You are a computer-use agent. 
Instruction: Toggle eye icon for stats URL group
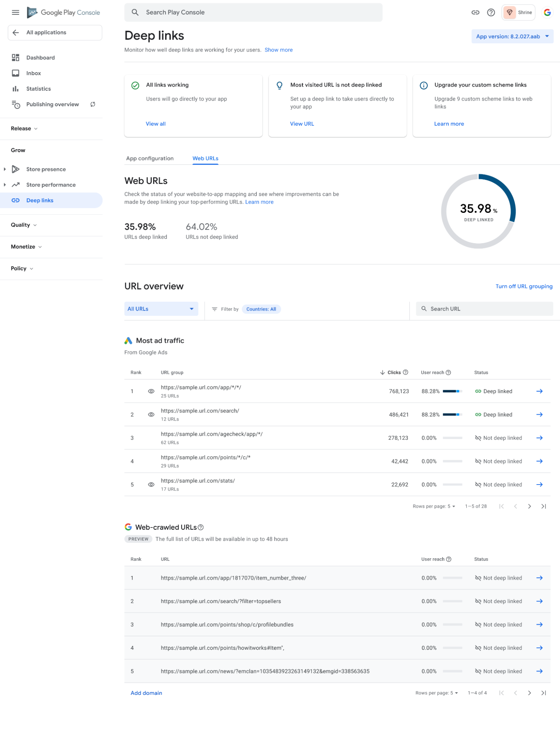[151, 485]
